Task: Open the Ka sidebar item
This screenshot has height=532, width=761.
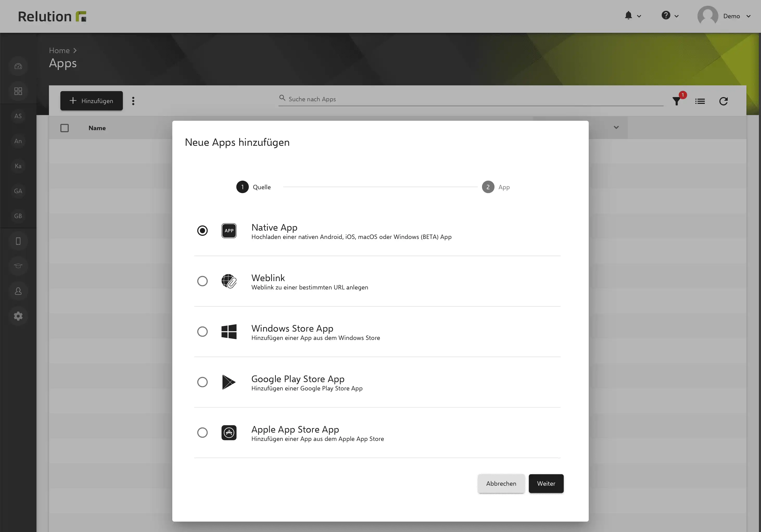Action: (18, 166)
